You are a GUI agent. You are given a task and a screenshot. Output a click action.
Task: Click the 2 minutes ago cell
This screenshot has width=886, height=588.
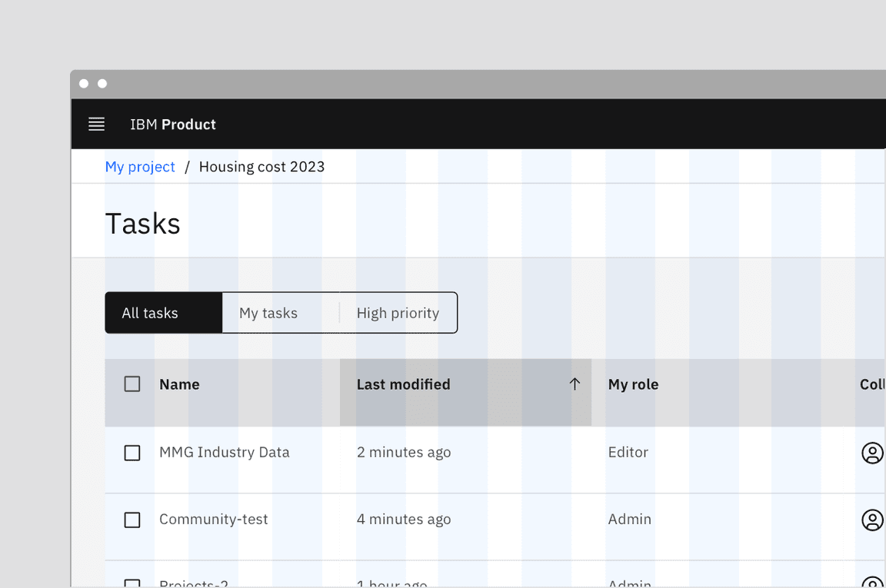404,453
